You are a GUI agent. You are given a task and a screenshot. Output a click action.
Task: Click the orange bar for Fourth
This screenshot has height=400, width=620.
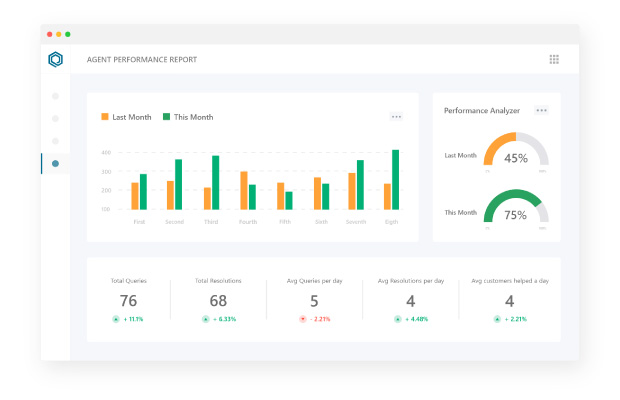coord(244,191)
